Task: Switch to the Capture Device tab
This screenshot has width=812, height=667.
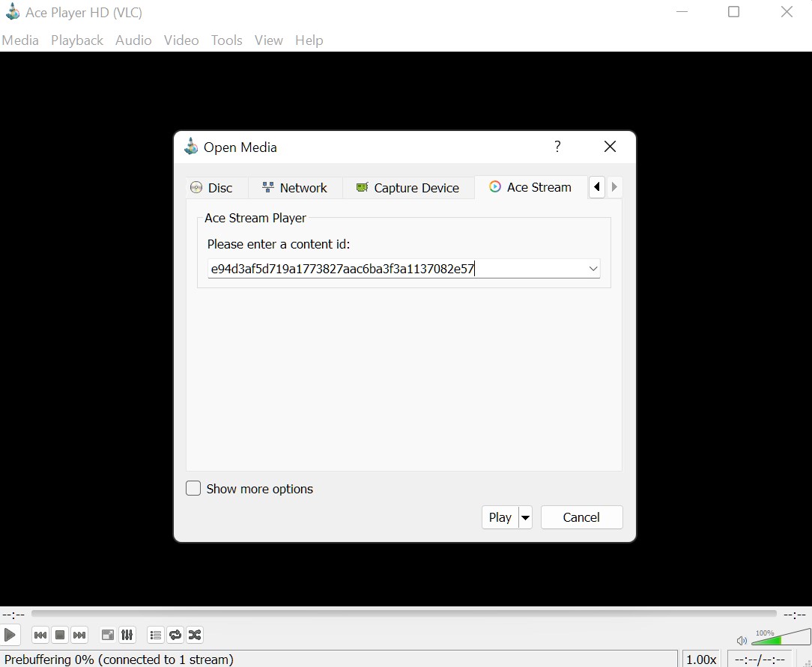Action: (x=408, y=188)
